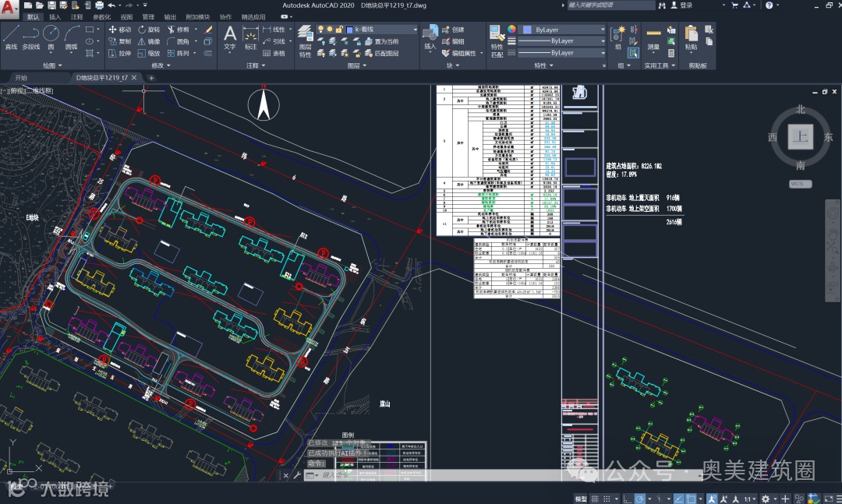Toggle grid display in status bar
The image size is (842, 504).
(x=596, y=499)
